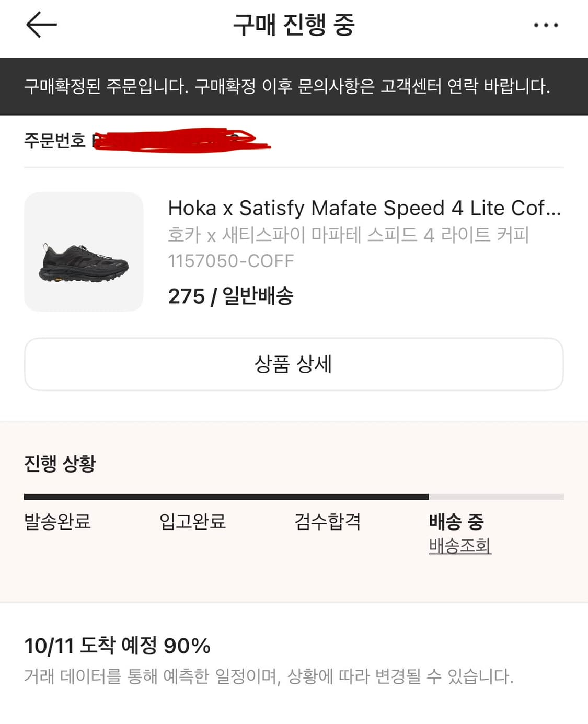This screenshot has width=588, height=724.
Task: Tap the Hoka x Satisfy Mafate product title
Action: 364,208
